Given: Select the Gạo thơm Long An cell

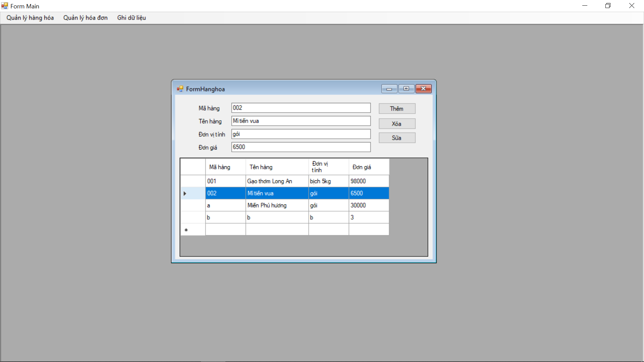Looking at the screenshot, I should 277,181.
